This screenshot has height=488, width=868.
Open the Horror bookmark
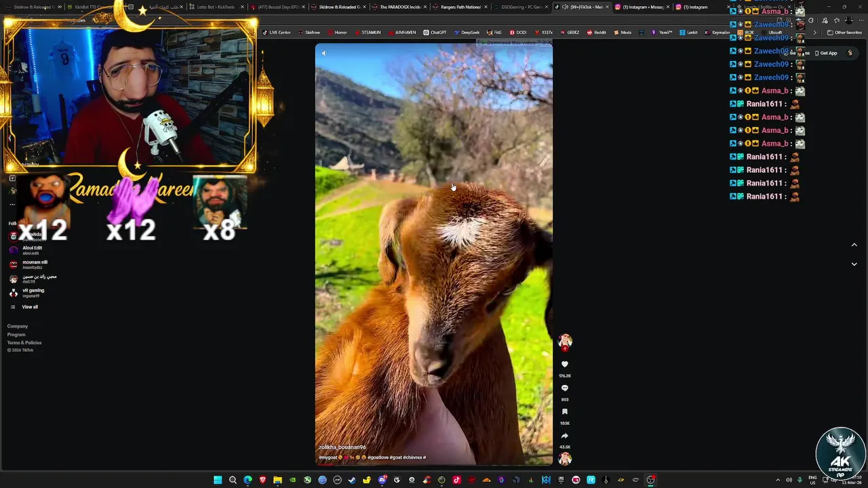tap(337, 33)
